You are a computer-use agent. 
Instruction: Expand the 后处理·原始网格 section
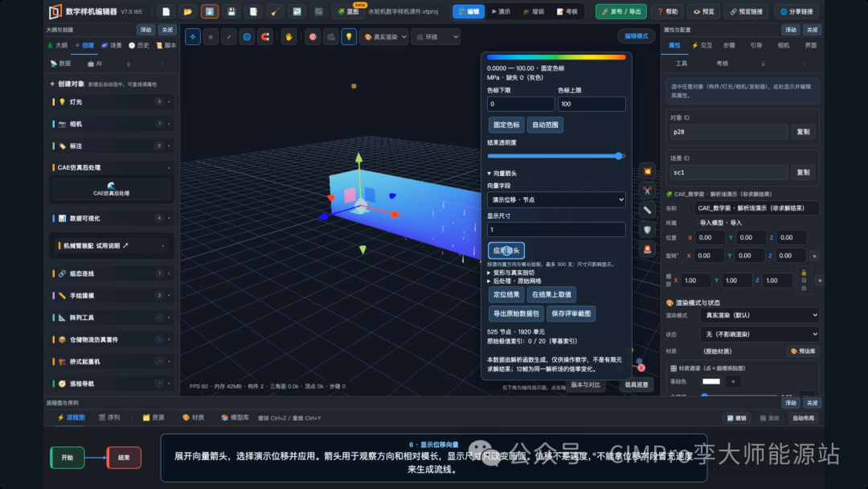pos(514,281)
